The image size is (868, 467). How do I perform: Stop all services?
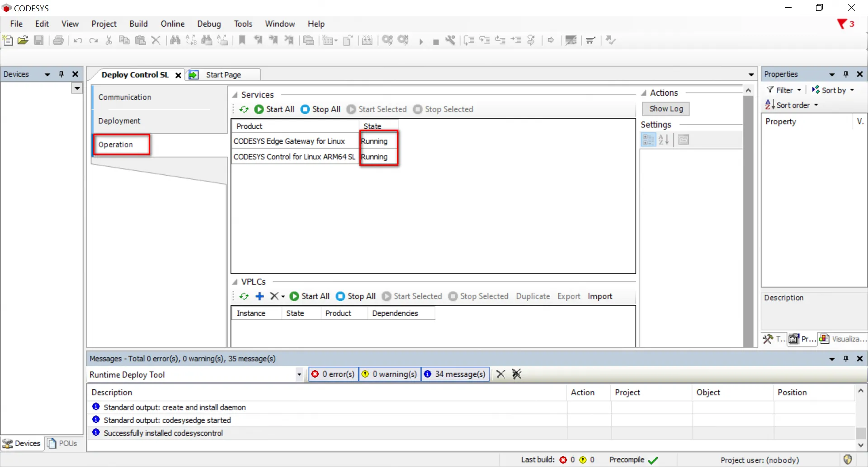click(x=321, y=109)
